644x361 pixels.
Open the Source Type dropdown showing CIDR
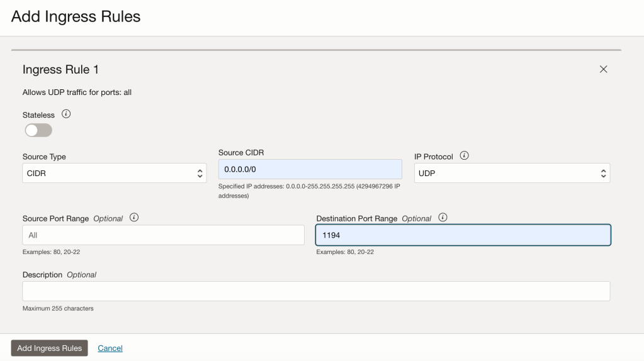(x=113, y=173)
